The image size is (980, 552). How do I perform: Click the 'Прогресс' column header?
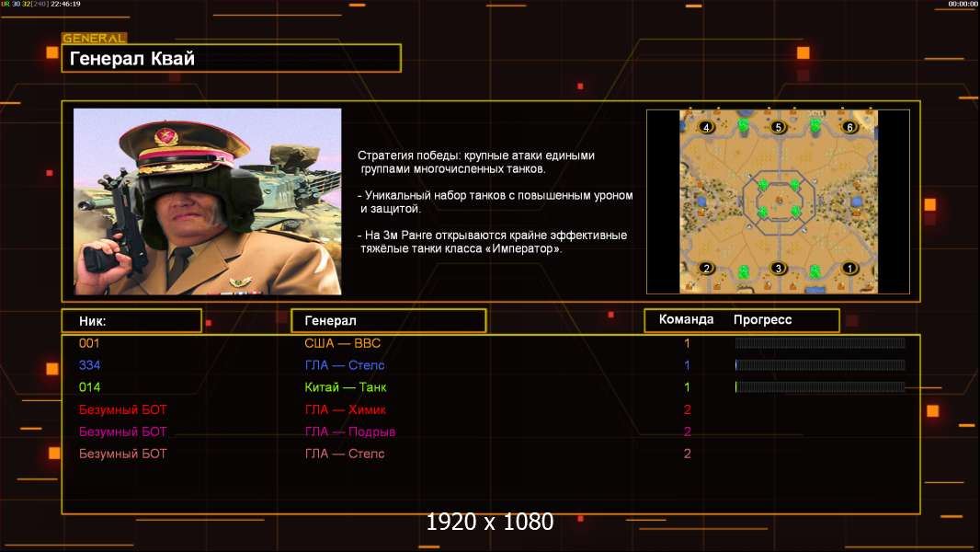click(762, 319)
